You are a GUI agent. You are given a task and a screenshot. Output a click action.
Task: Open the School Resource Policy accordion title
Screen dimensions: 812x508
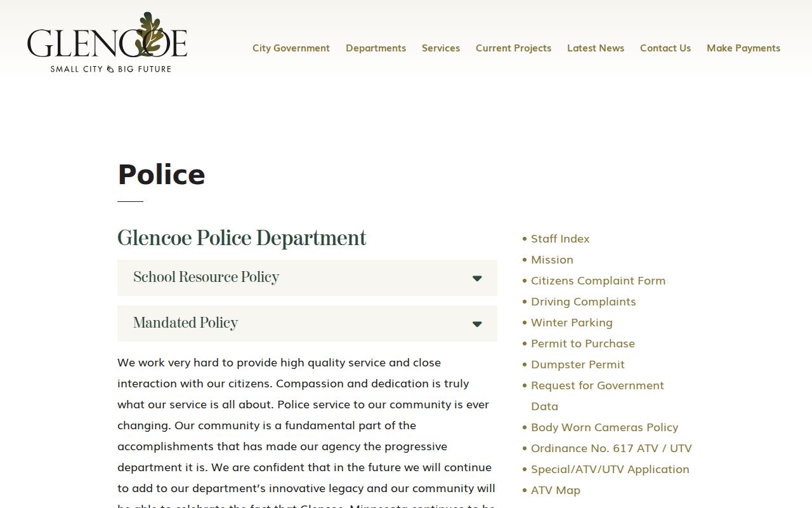206,277
